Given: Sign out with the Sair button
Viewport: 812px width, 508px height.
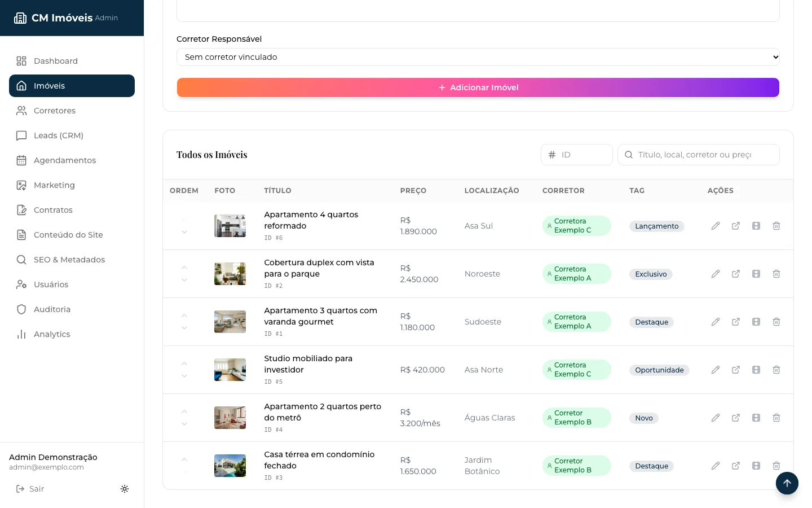Looking at the screenshot, I should 30,489.
